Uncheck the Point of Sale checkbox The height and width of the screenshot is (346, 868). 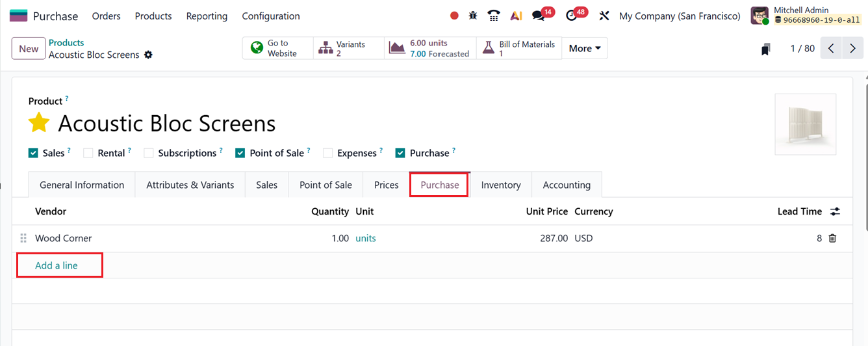(x=240, y=153)
